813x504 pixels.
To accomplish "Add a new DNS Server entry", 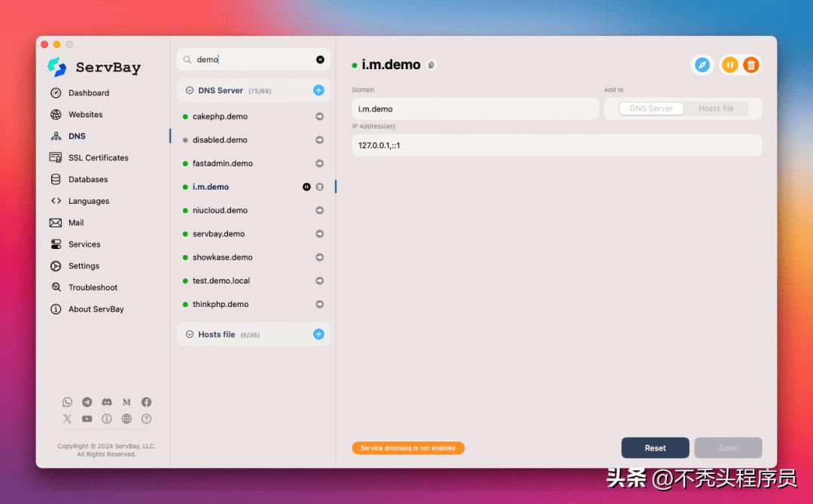I will [318, 90].
